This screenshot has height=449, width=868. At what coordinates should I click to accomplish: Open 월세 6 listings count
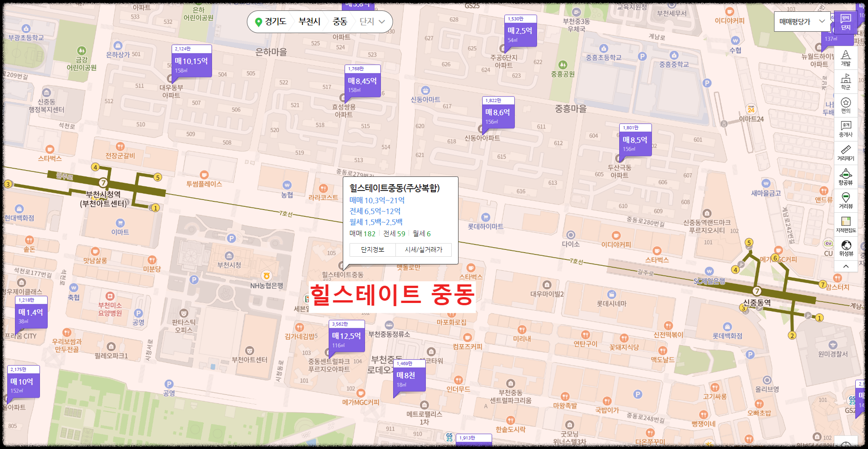tap(422, 234)
